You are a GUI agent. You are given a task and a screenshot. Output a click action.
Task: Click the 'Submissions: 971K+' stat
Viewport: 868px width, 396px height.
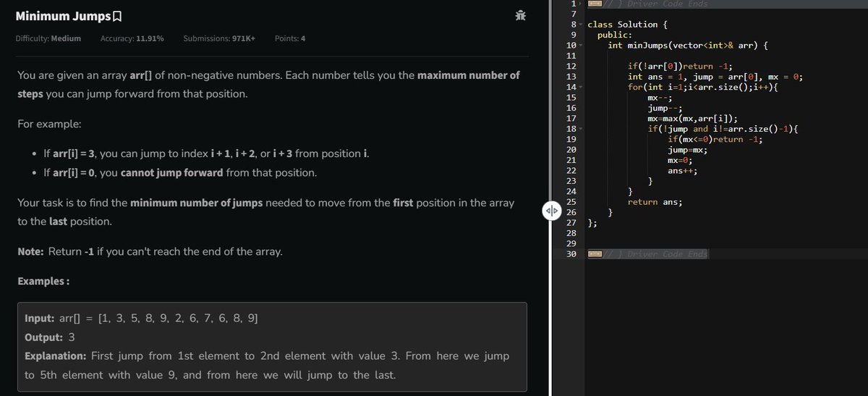tap(219, 38)
